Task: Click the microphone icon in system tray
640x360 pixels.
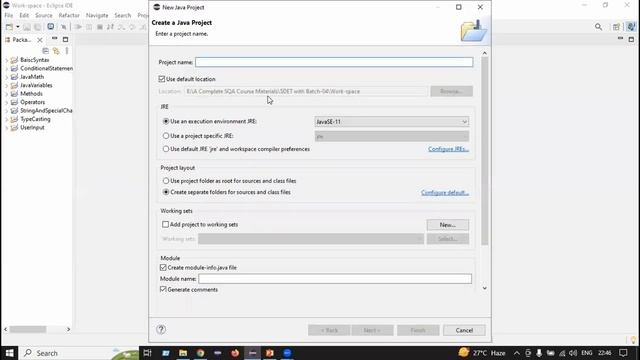Action: click(539, 353)
